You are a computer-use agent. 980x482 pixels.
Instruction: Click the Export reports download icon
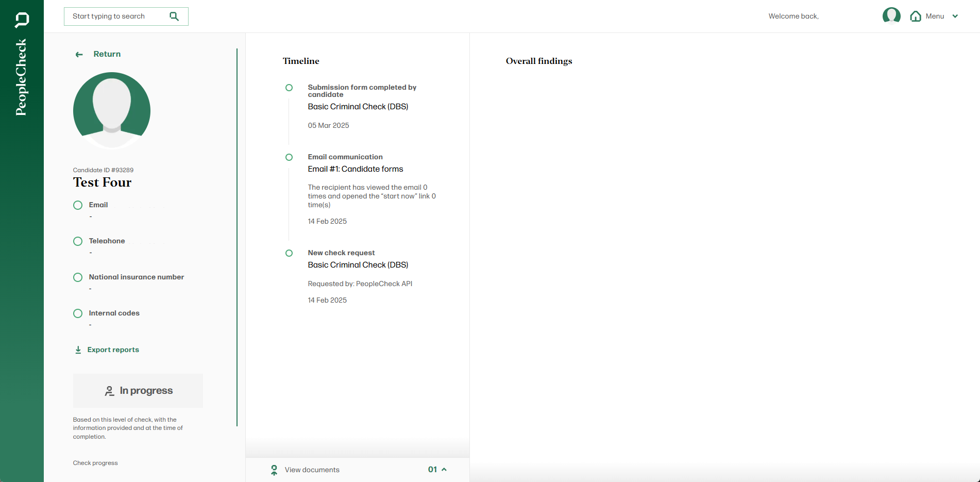point(78,350)
